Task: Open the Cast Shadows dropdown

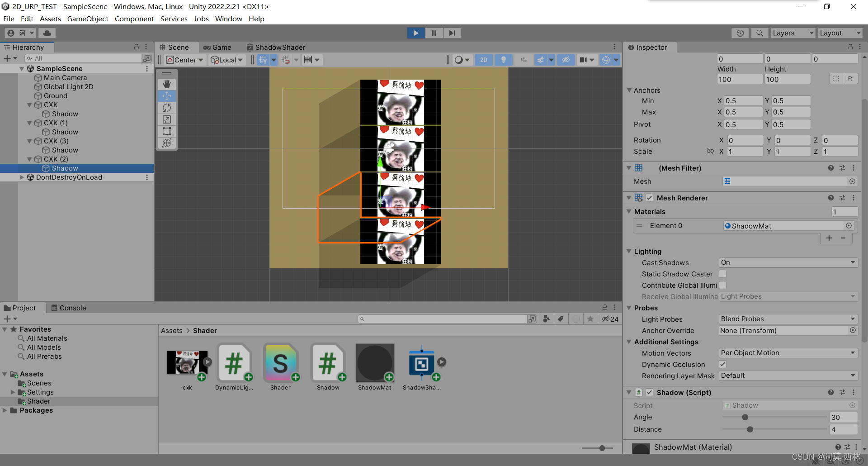Action: click(x=788, y=262)
